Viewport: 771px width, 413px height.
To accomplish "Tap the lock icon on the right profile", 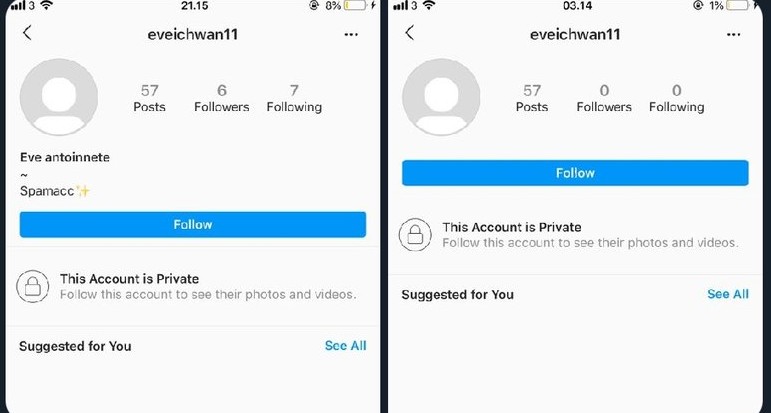I will (x=415, y=235).
